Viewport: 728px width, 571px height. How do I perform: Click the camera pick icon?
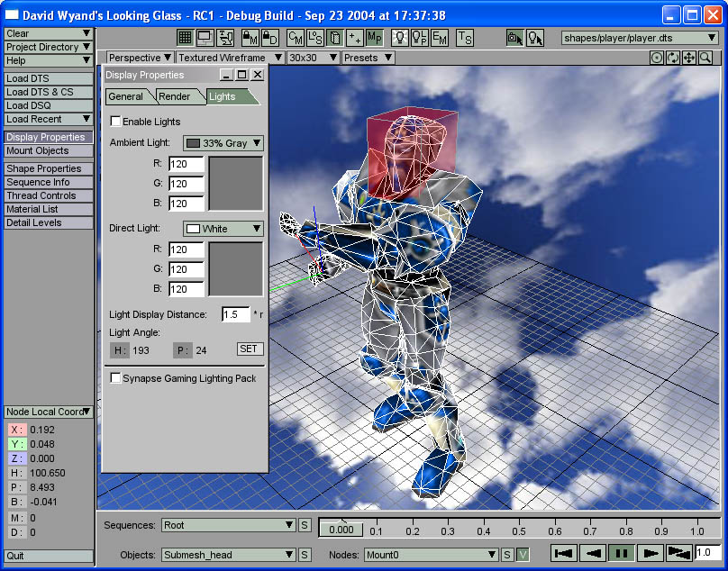coord(514,38)
